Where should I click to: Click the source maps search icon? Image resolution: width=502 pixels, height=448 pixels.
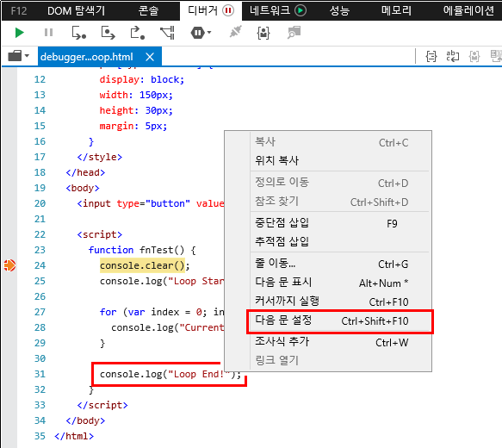pos(294,33)
